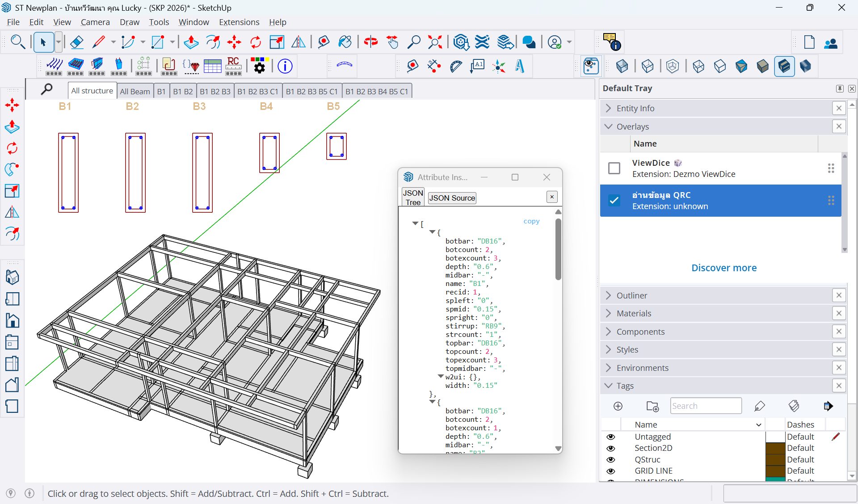Switch to the B1 B2 B3 scene tab
Image resolution: width=858 pixels, height=504 pixels.
215,91
